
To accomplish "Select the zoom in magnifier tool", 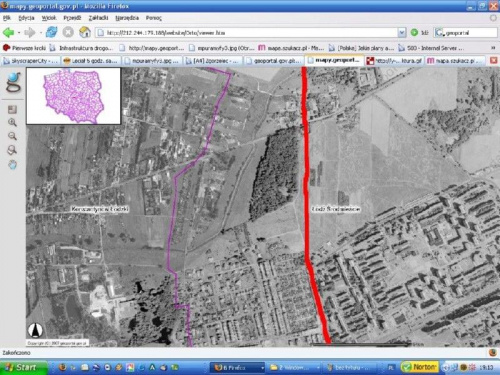I will coord(12,122).
